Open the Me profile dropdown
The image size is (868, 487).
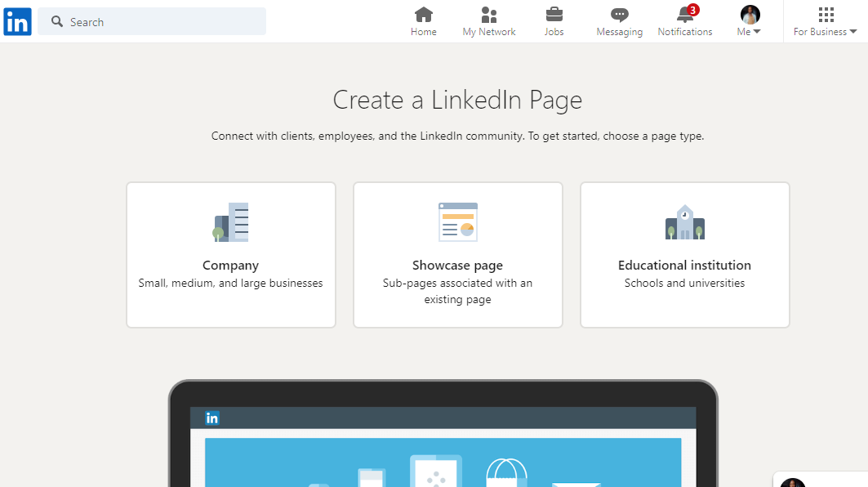[x=748, y=20]
